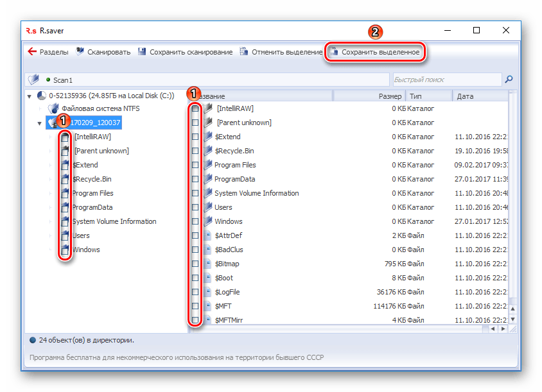Click the $Boot file icon
542x392 pixels.
click(x=207, y=278)
